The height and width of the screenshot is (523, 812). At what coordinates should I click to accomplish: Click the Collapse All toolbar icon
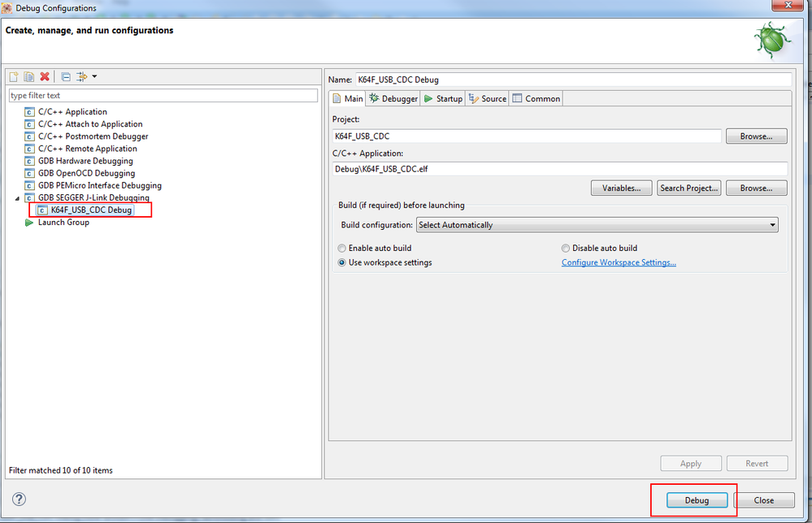66,76
